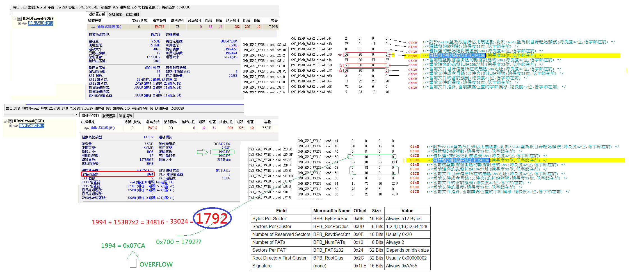Expand 抽取式磁碟(E:) node in lower window tree

(x=10, y=126)
